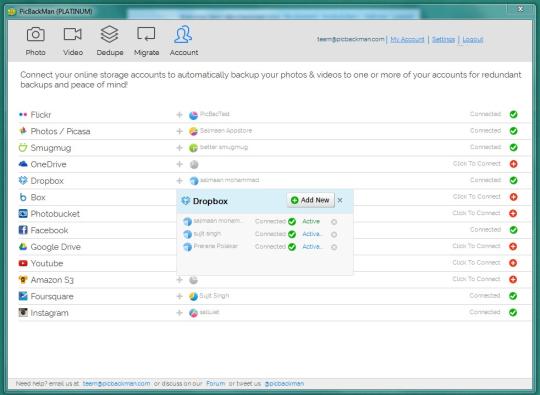
Task: Select the Google Drive service label
Action: click(x=55, y=247)
